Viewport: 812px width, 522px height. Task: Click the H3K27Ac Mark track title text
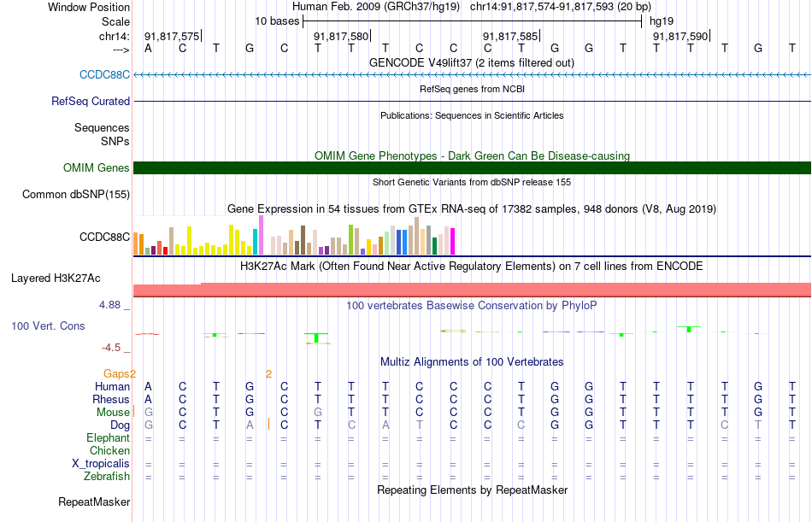pos(472,267)
